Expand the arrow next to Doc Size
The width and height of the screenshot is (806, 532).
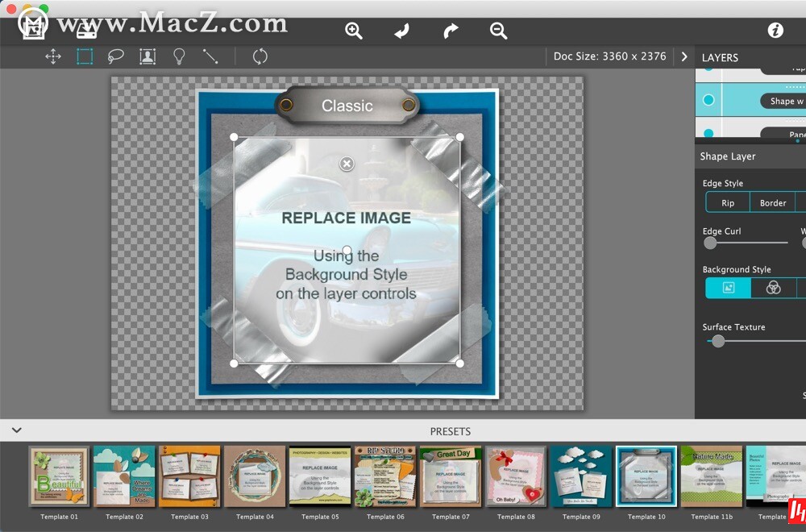(x=684, y=56)
